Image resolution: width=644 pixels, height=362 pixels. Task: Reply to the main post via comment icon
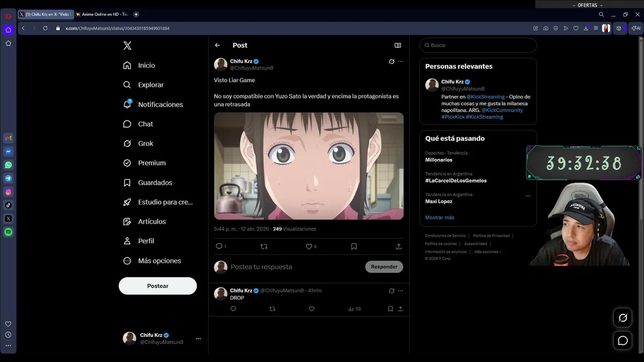click(x=219, y=246)
